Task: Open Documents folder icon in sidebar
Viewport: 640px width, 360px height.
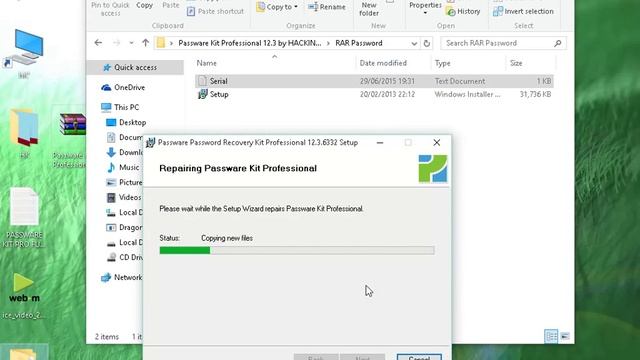Action: tap(111, 138)
